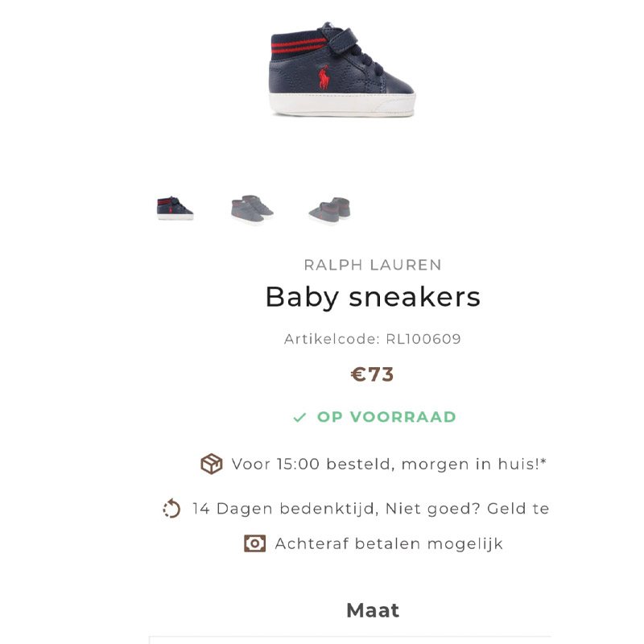Screen dimensions: 644x644
Task: Click the €73 price
Action: tap(373, 375)
